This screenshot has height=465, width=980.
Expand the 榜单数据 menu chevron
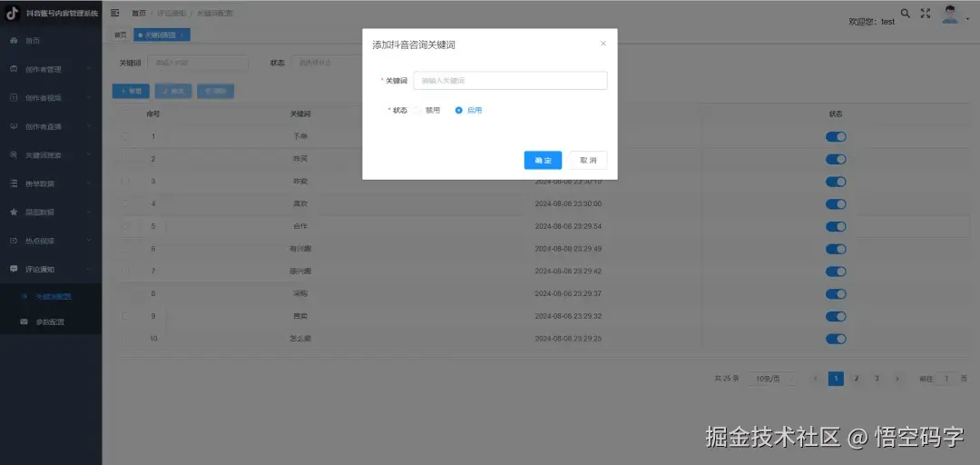pos(89,183)
